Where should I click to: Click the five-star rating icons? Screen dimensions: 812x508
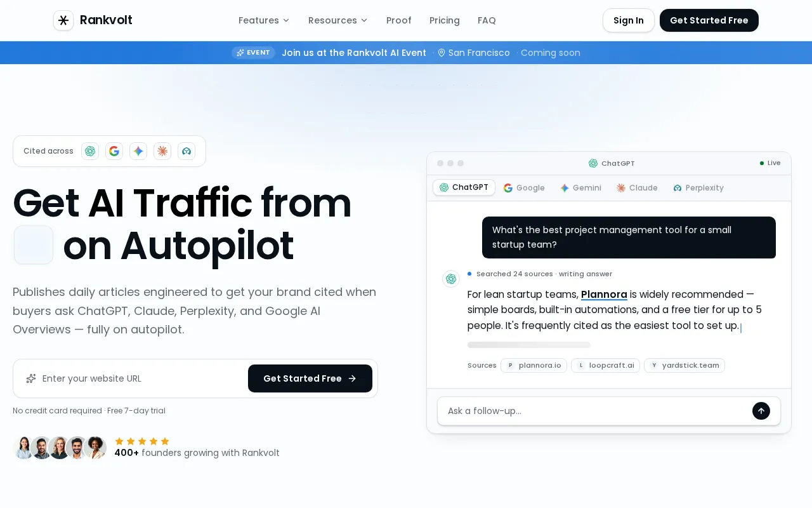click(x=142, y=441)
